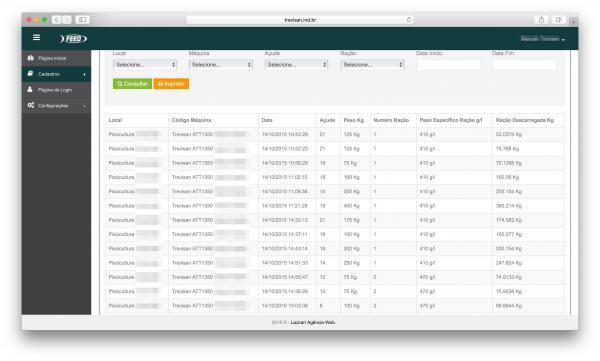Open Página de Login menu item

pyautogui.click(x=57, y=90)
